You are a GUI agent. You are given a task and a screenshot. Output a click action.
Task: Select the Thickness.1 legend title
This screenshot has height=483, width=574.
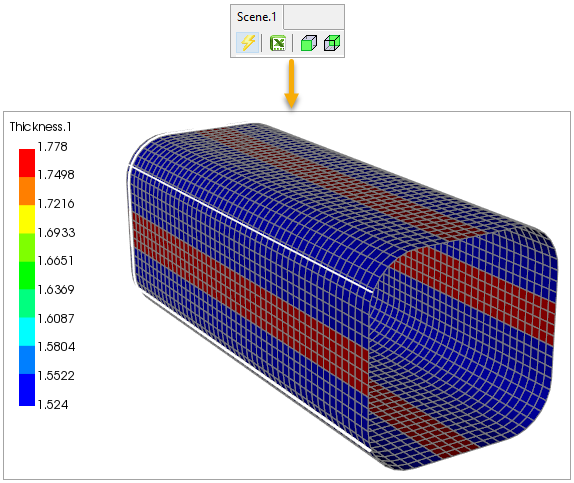[x=40, y=127]
